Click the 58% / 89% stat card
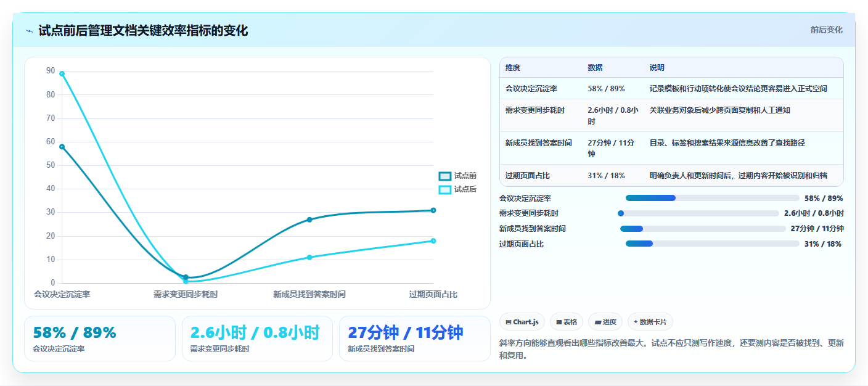Viewport: 868px width, 386px height. click(x=100, y=339)
